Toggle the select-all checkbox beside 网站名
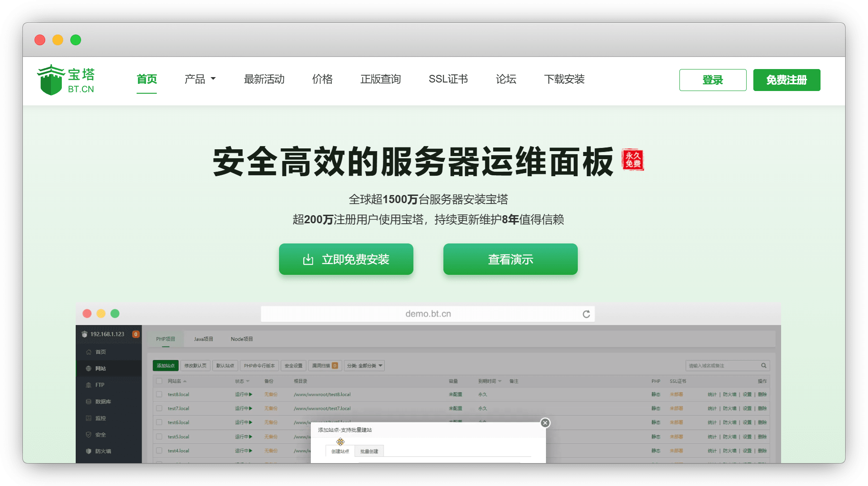This screenshot has height=486, width=868. tap(159, 381)
